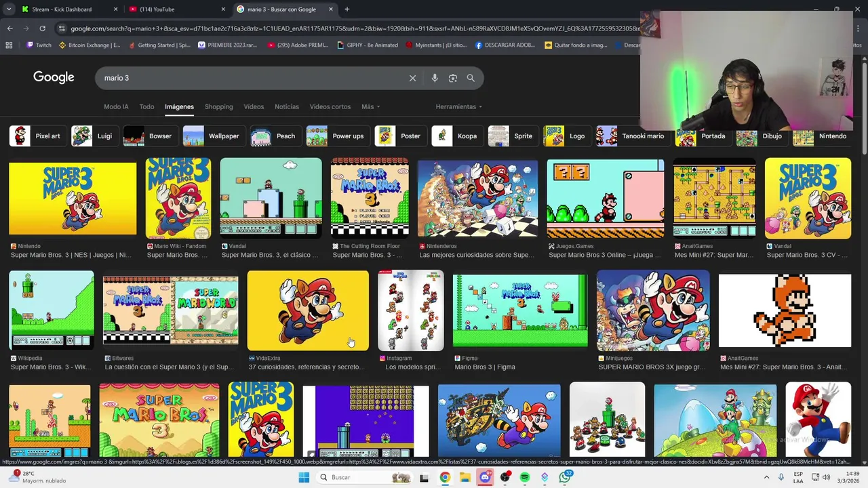Filter images by Logo chip
The height and width of the screenshot is (488, 868).
tap(566, 136)
